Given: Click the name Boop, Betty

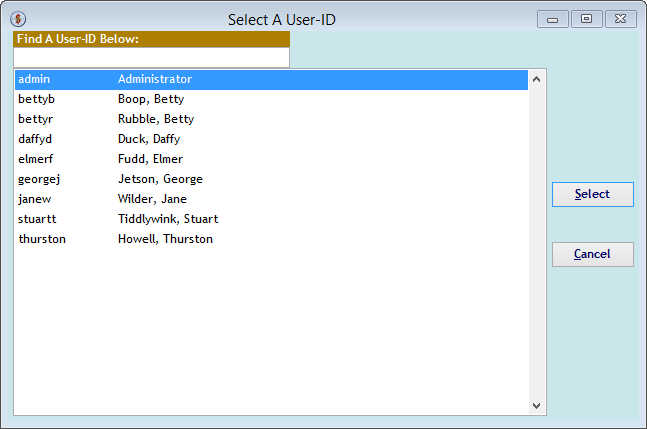Looking at the screenshot, I should tap(151, 99).
